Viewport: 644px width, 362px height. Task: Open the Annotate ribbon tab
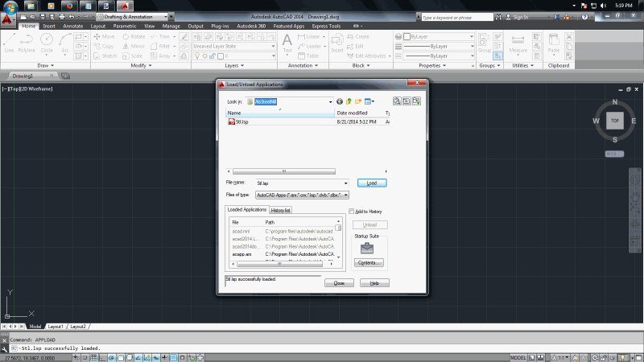[72, 26]
